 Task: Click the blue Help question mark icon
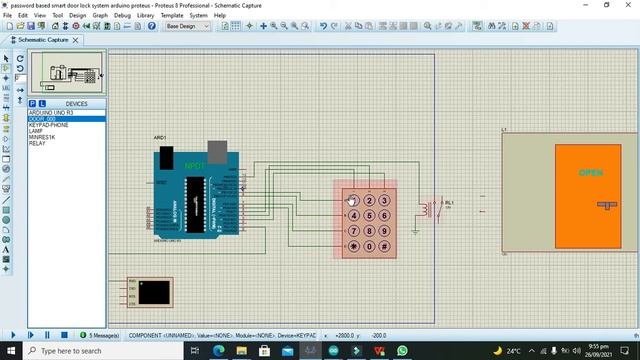coord(151,26)
